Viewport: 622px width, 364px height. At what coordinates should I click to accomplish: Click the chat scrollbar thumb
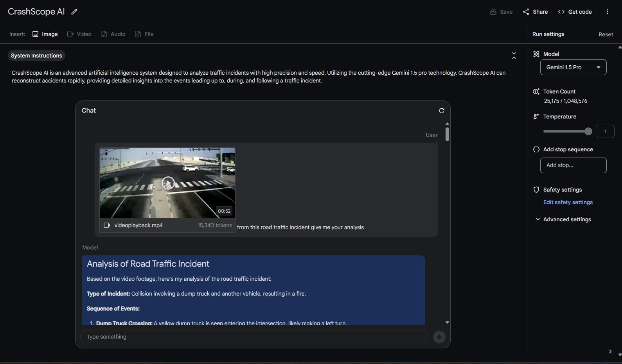pos(447,134)
